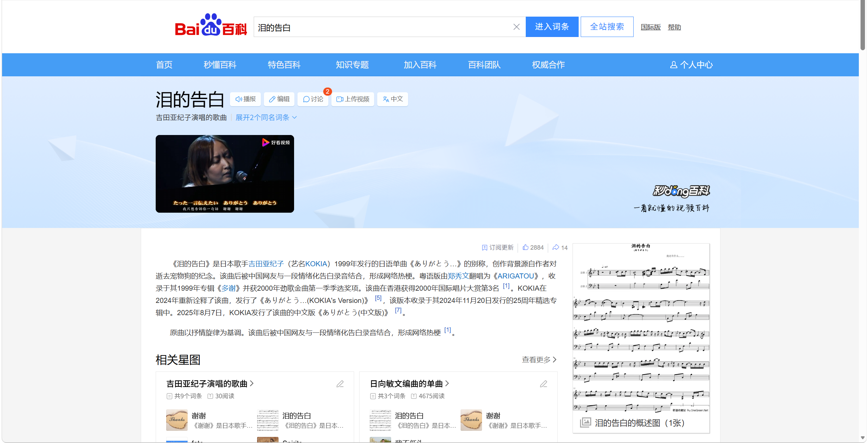
Task: Click 查看更多 to see more star maps
Action: [x=539, y=360]
